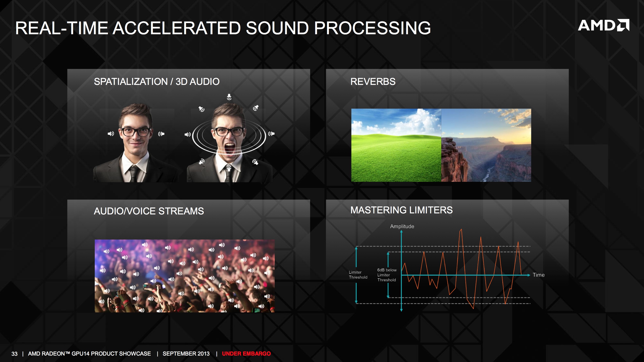Click the tallest orange waveform peak
The image size is (644, 362).
[x=461, y=230]
